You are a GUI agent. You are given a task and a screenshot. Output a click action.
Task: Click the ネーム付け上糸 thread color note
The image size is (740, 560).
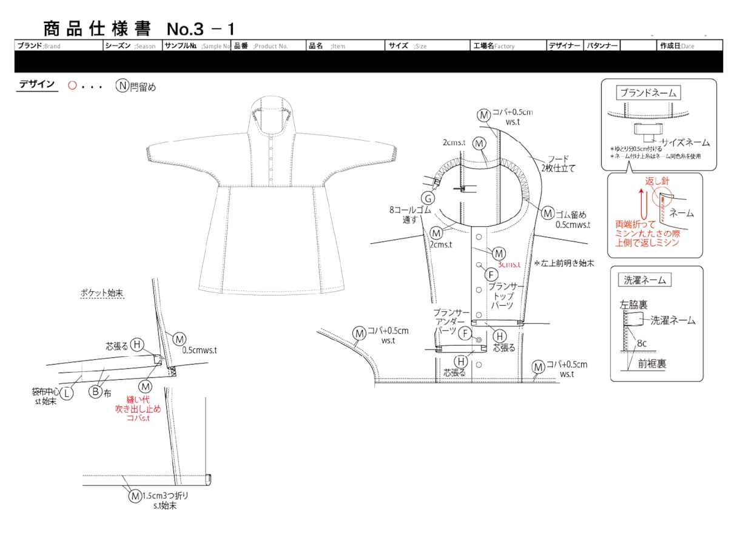(656, 157)
